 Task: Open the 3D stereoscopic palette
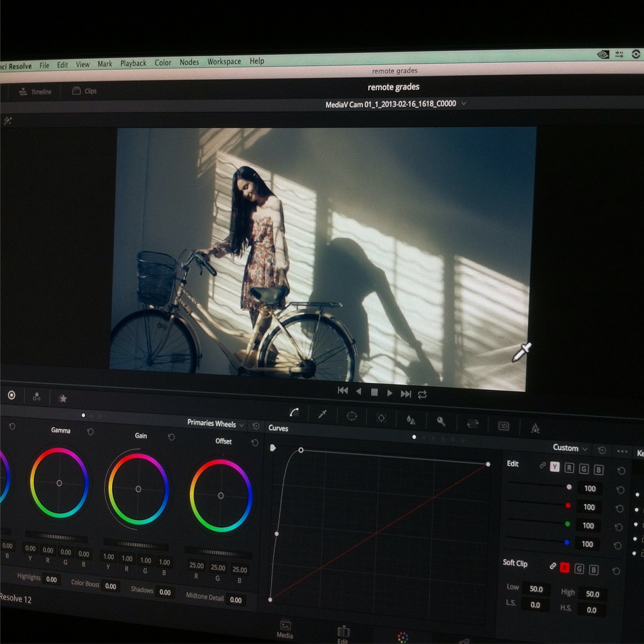pyautogui.click(x=504, y=426)
